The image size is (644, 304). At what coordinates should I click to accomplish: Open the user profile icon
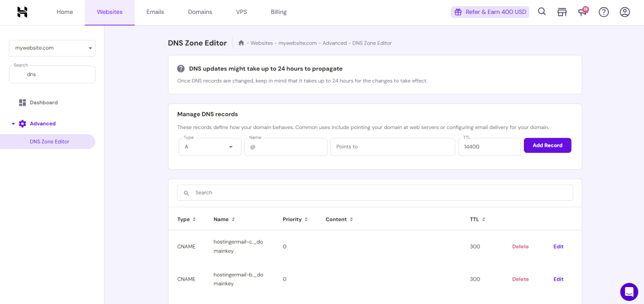(x=625, y=12)
